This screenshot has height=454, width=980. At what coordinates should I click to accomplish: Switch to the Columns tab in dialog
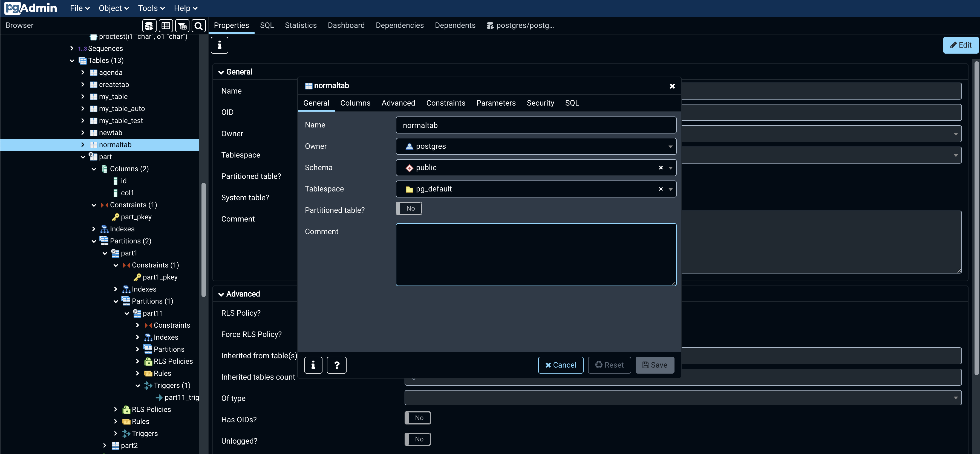(x=355, y=103)
